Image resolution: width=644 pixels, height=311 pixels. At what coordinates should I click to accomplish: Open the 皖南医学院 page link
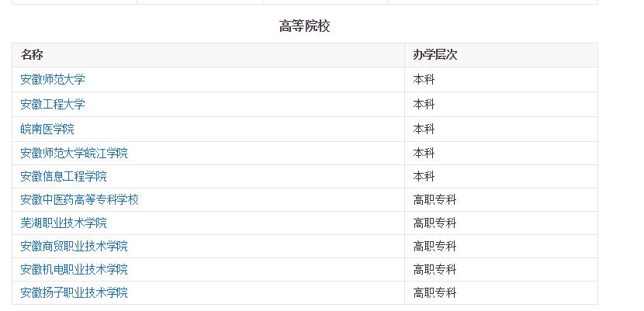tap(47, 129)
